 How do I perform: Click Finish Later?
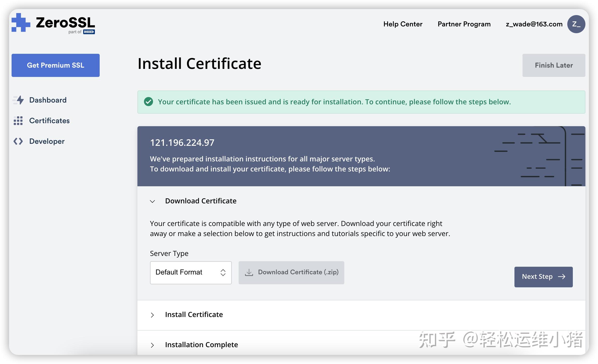coord(553,65)
